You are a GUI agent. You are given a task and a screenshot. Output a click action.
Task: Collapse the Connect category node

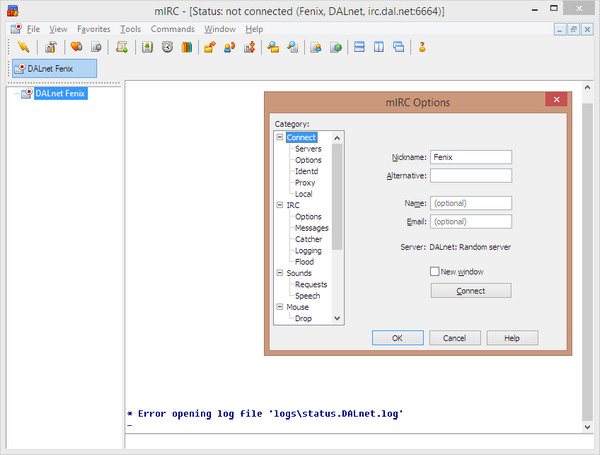(x=279, y=138)
